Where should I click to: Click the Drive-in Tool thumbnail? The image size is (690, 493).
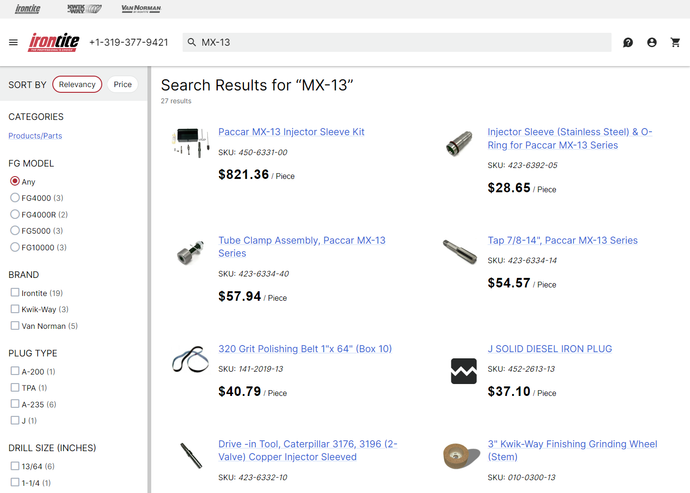click(191, 456)
